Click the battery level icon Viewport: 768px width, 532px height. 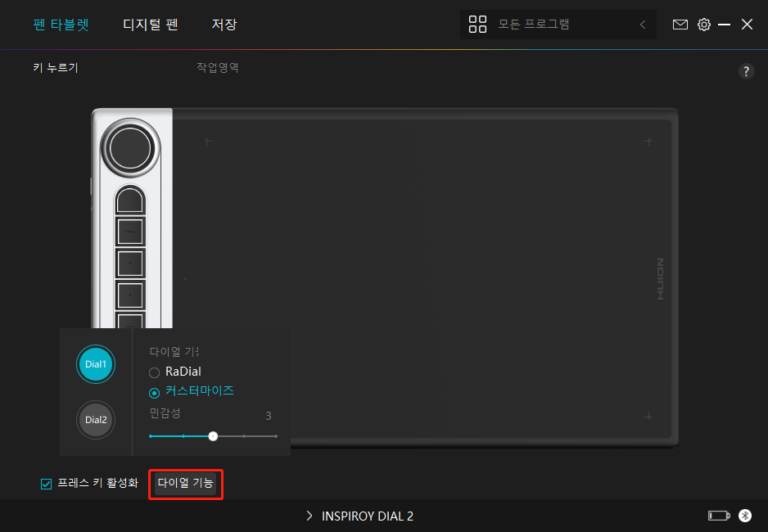(x=718, y=516)
